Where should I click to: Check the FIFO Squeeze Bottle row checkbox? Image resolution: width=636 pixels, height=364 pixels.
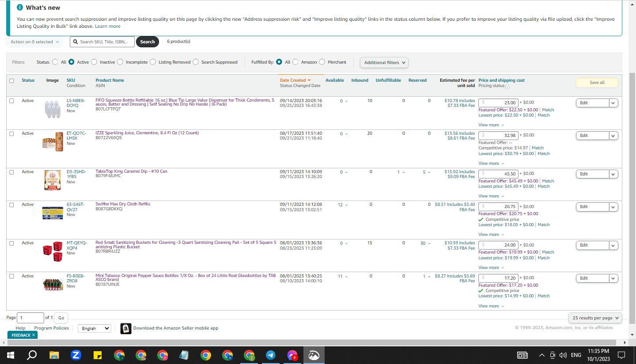tap(11, 101)
